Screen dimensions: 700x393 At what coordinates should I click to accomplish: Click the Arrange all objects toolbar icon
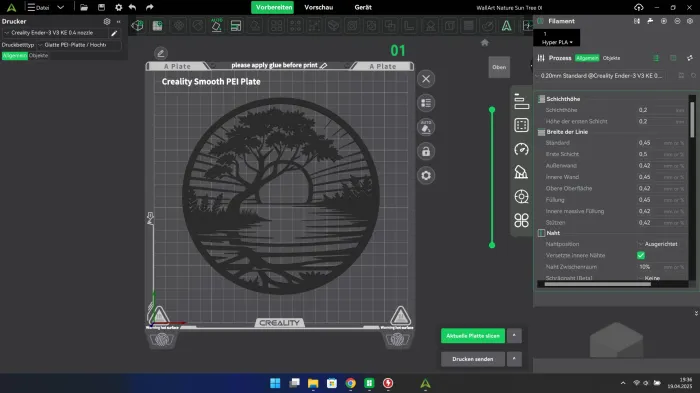tap(236, 26)
